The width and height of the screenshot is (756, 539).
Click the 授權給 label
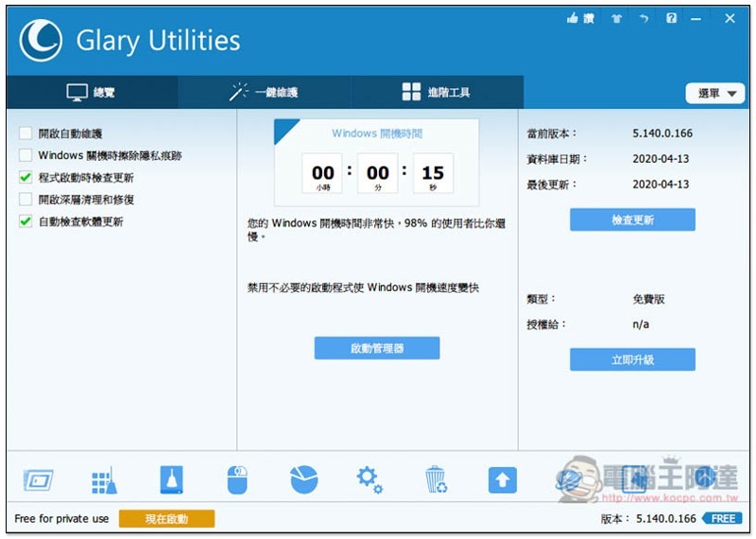point(545,324)
